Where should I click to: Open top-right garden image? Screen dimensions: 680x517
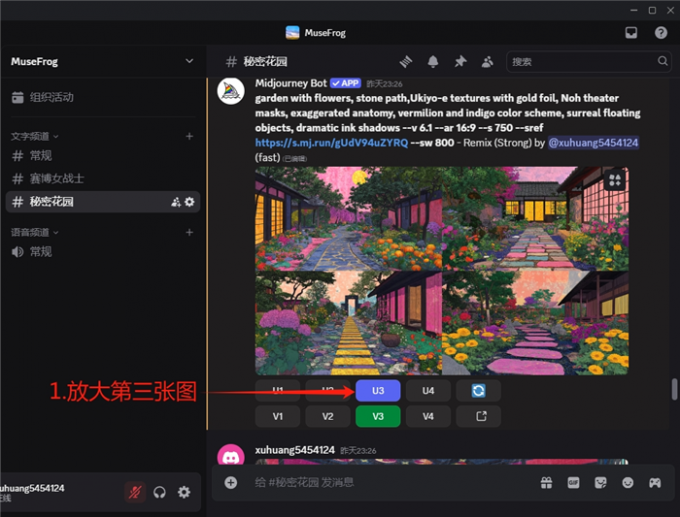click(x=535, y=219)
